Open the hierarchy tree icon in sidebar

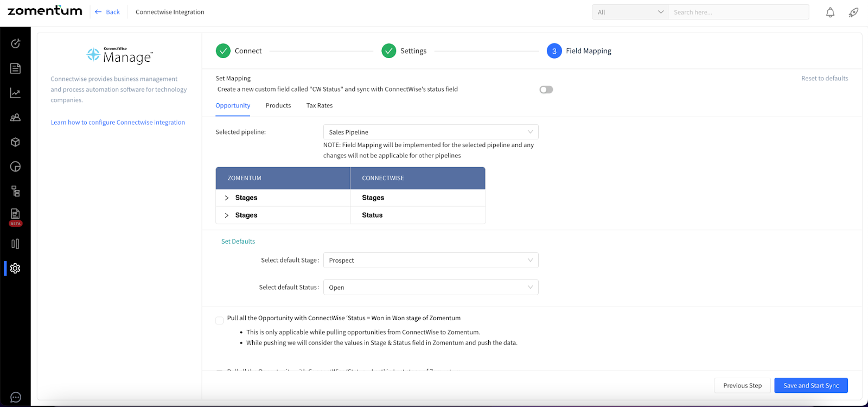[15, 191]
